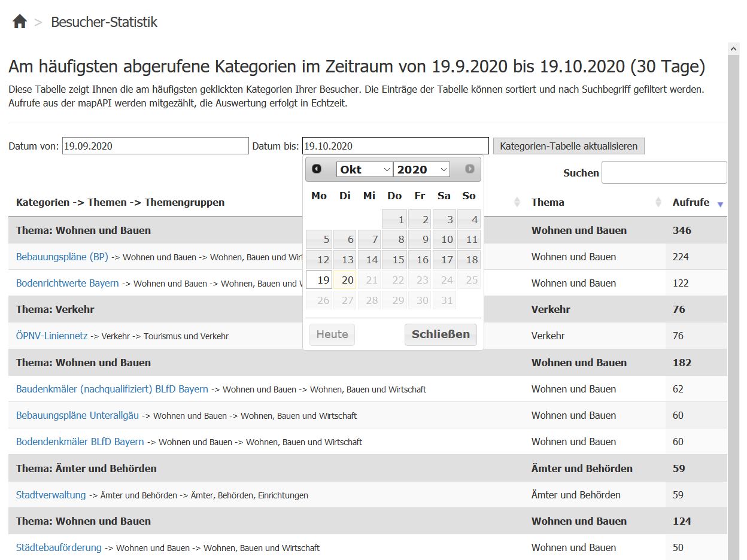Click the Aufrufe value 62
747x560 pixels.
coord(678,389)
